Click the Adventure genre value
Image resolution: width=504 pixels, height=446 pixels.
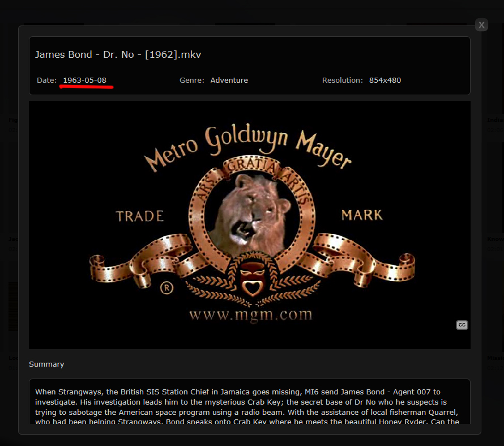tap(229, 80)
